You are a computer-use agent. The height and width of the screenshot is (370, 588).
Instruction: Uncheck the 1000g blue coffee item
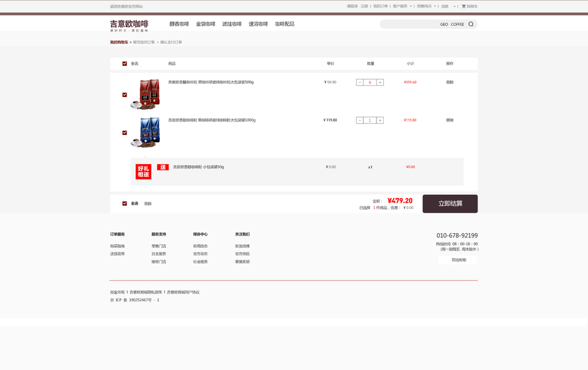[125, 133]
